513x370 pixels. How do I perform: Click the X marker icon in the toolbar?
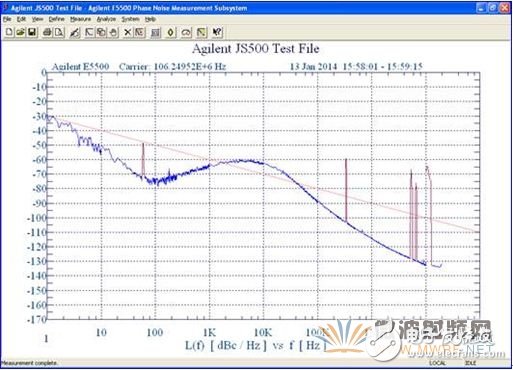pyautogui.click(x=127, y=32)
